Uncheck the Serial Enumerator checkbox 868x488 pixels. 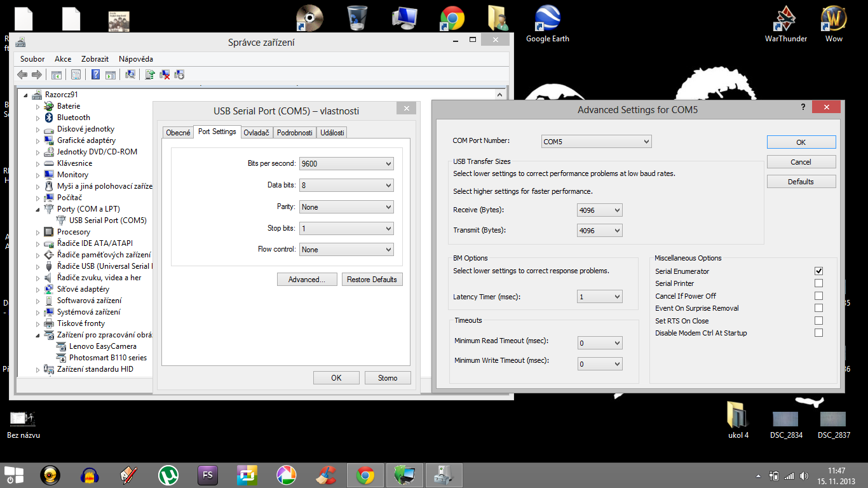pyautogui.click(x=818, y=271)
